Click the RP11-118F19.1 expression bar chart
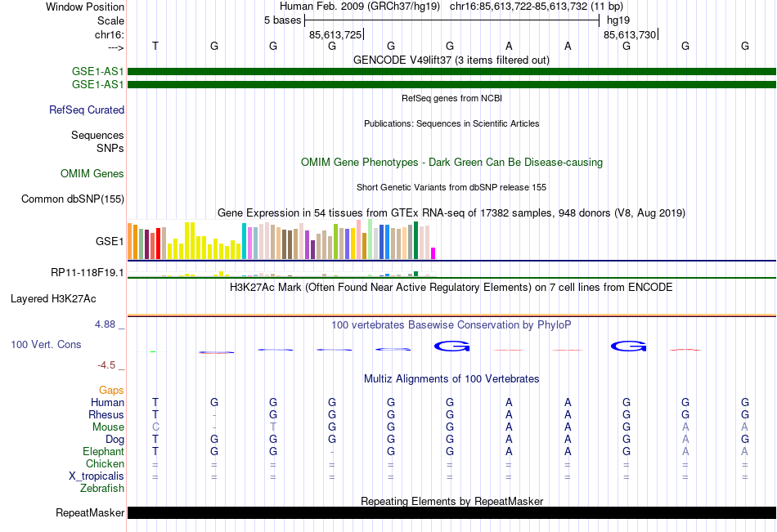 (281, 274)
